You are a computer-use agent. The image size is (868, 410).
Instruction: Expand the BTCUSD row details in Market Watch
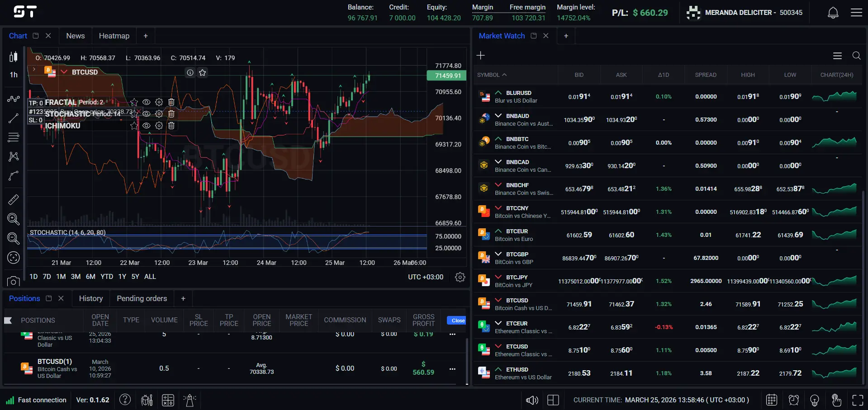(498, 300)
